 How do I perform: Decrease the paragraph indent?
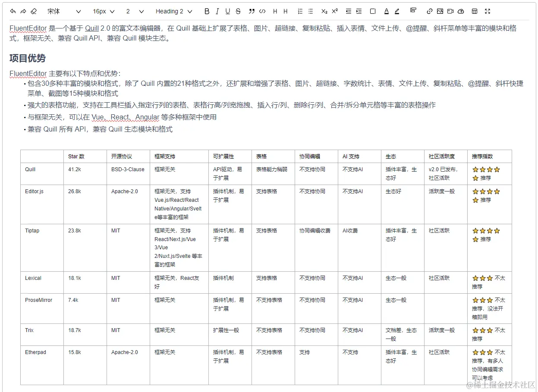(x=349, y=11)
